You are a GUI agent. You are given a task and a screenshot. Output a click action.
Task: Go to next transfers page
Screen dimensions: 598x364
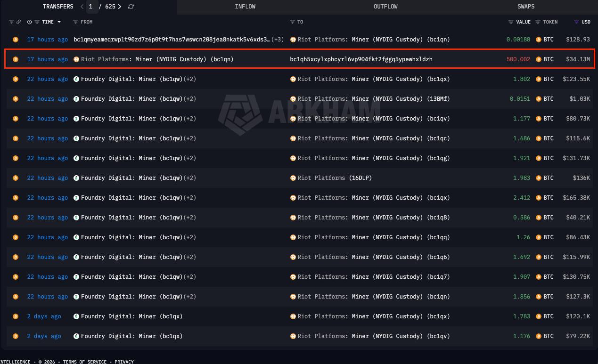click(120, 7)
